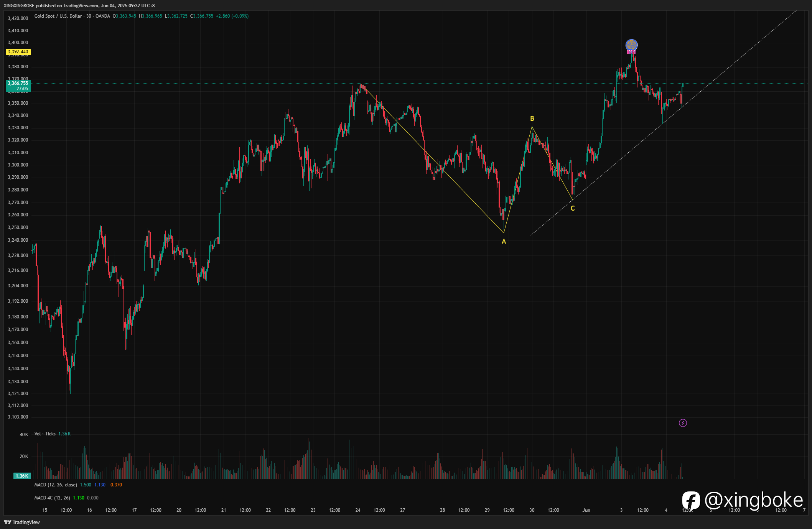Click the @xingboke watermark text
This screenshot has width=812, height=529.
pyautogui.click(x=754, y=501)
